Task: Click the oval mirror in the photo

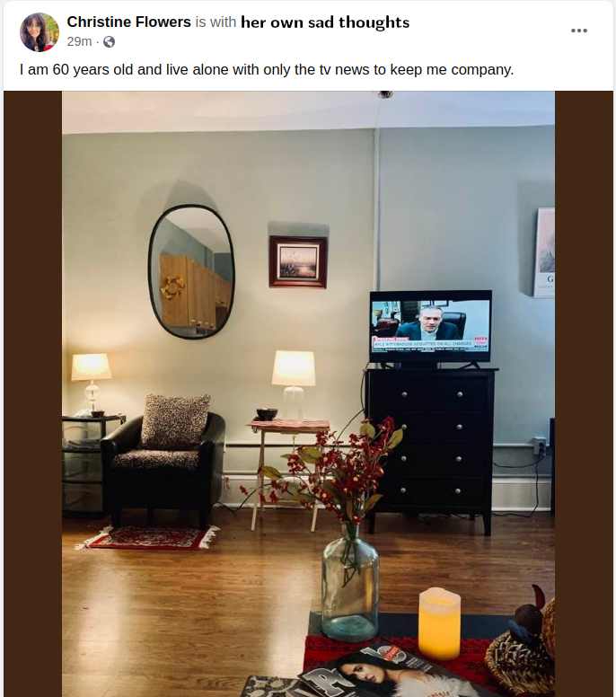Action: pos(191,271)
